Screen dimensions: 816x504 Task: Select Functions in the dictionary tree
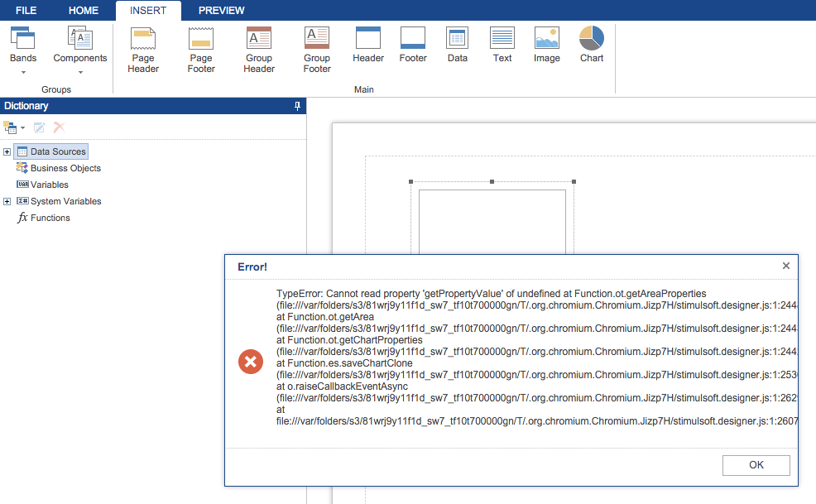click(x=44, y=218)
